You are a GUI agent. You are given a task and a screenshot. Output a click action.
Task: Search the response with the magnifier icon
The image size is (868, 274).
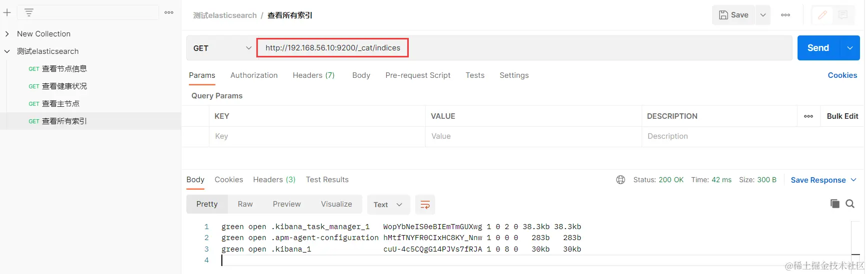(850, 204)
